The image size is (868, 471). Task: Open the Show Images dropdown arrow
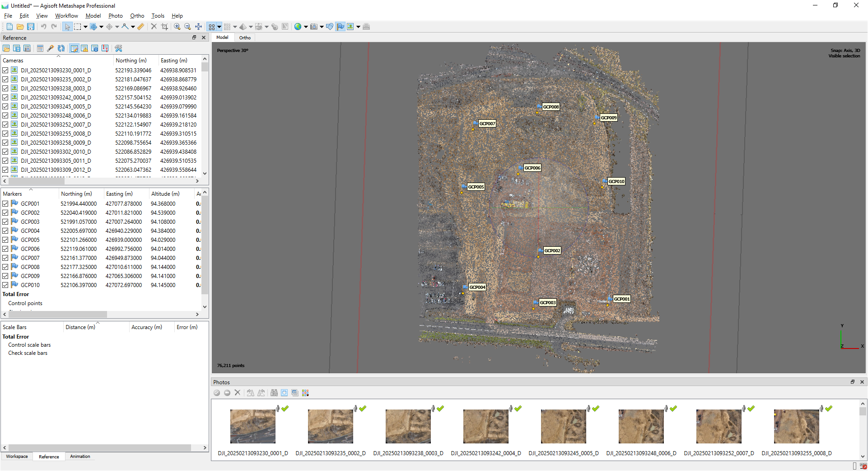pos(358,27)
